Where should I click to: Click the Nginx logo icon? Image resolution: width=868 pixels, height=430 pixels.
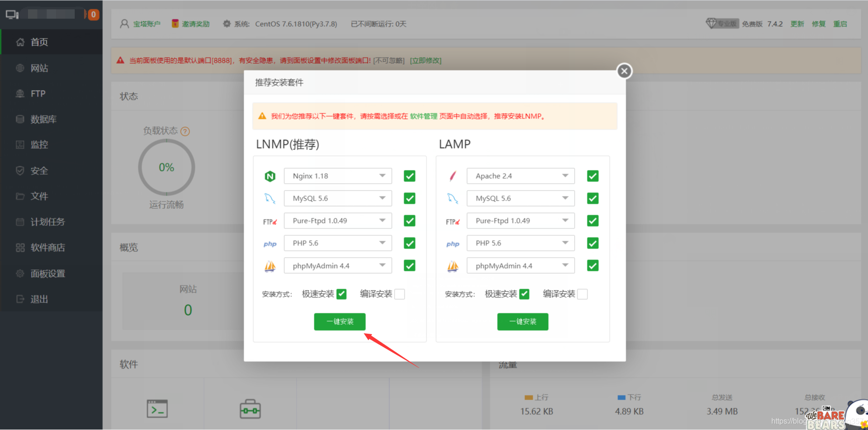pyautogui.click(x=270, y=176)
